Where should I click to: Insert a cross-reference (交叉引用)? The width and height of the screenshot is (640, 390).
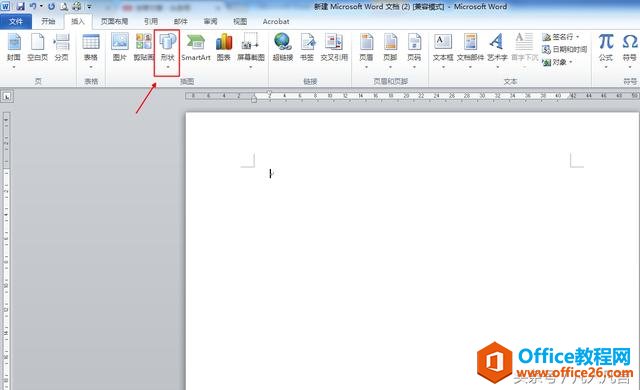tap(334, 48)
